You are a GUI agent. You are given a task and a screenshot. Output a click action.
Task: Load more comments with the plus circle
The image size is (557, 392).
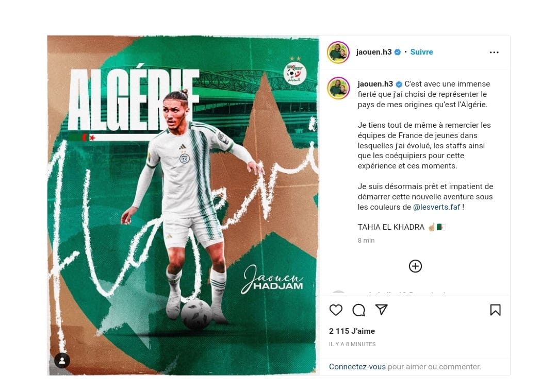[415, 266]
